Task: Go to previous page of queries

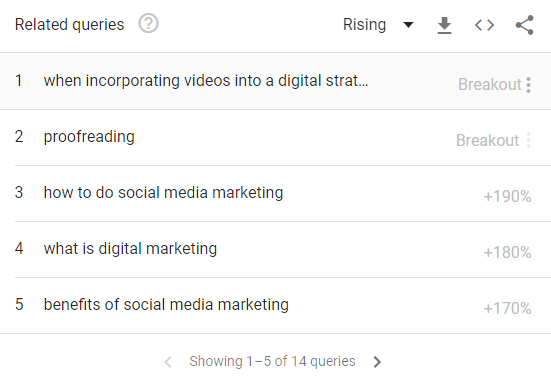Action: coord(168,361)
